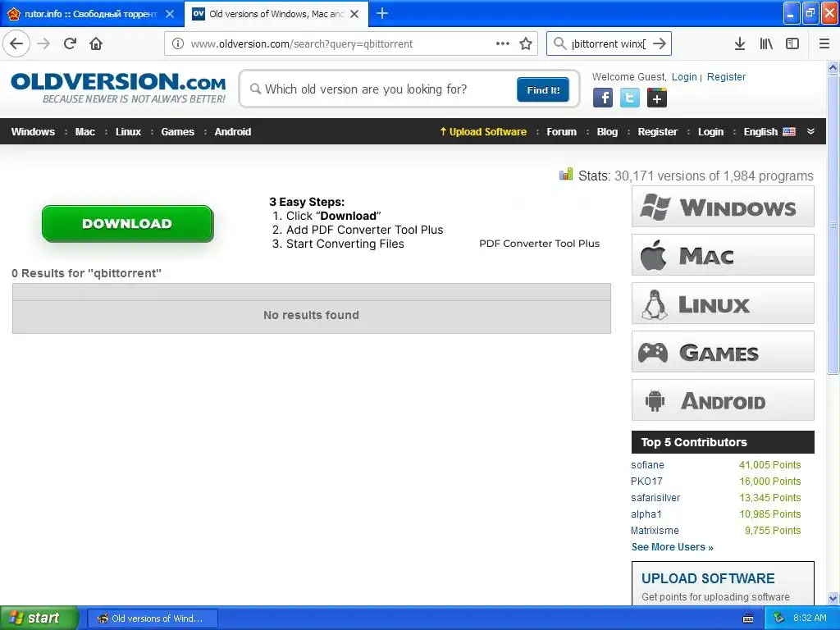
Task: Click the page scrollbar down arrow
Action: (833, 598)
